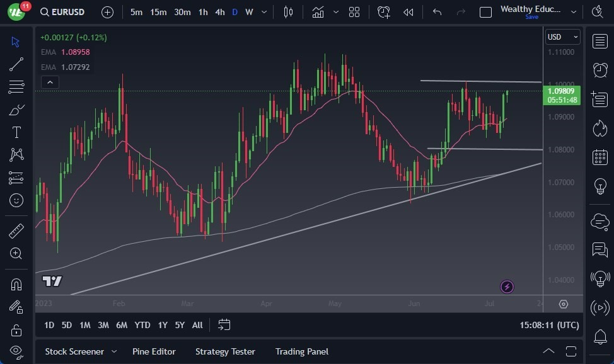614x364 pixels.
Task: Open the USD price scale dropdown
Action: point(562,37)
